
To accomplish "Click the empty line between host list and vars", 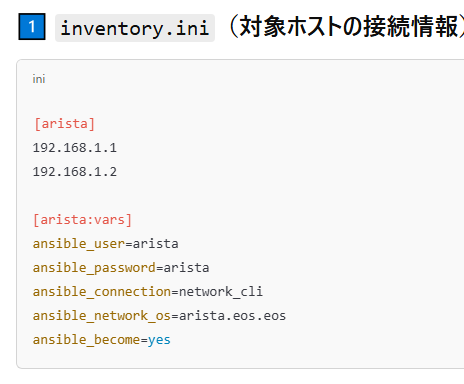I will (233, 196).
